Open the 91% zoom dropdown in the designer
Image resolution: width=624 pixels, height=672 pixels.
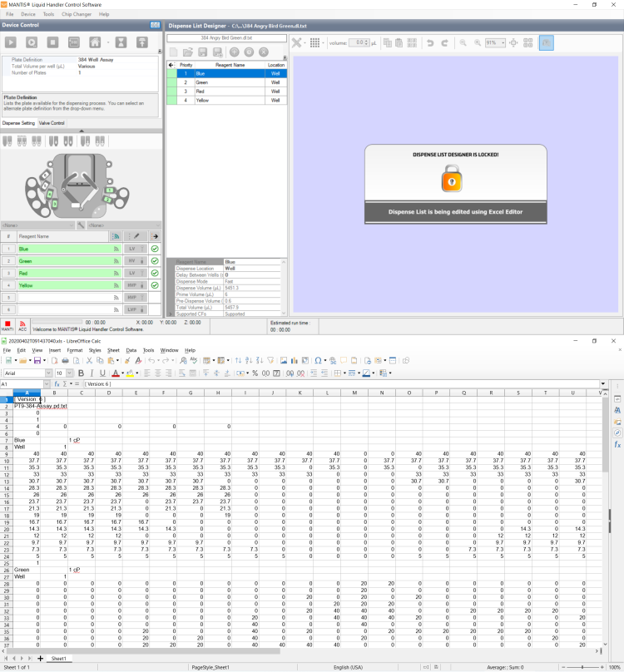503,43
